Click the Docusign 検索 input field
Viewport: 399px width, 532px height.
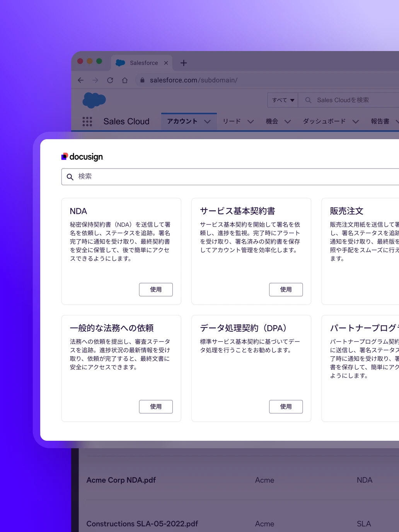tap(230, 177)
